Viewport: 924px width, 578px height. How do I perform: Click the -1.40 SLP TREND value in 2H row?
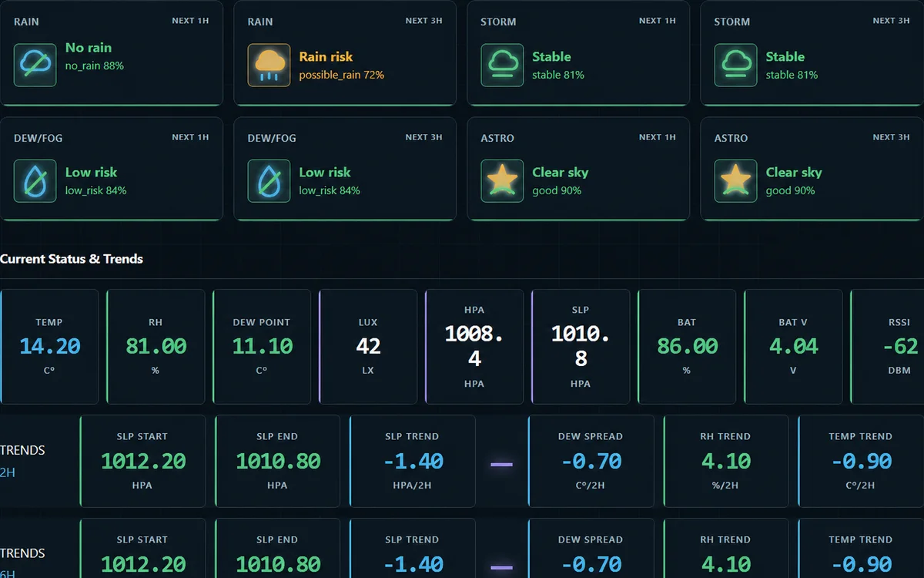coord(413,462)
